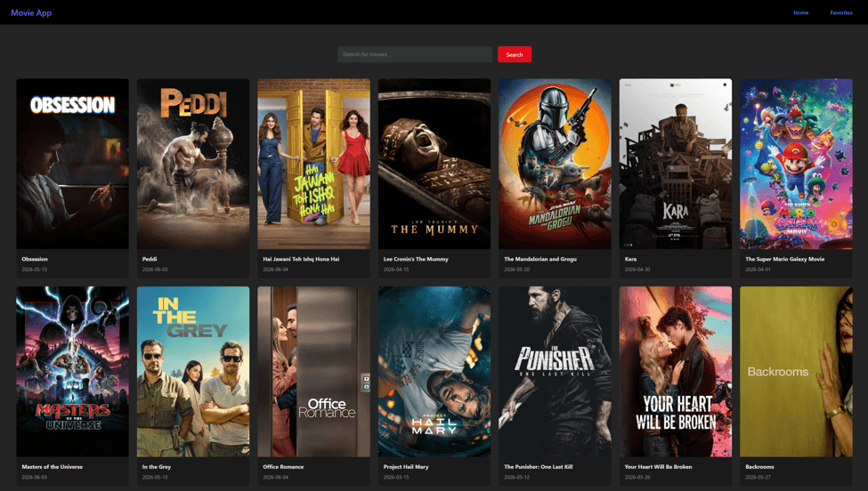Click release date 2026-04-15 under The Mummy

tap(396, 270)
